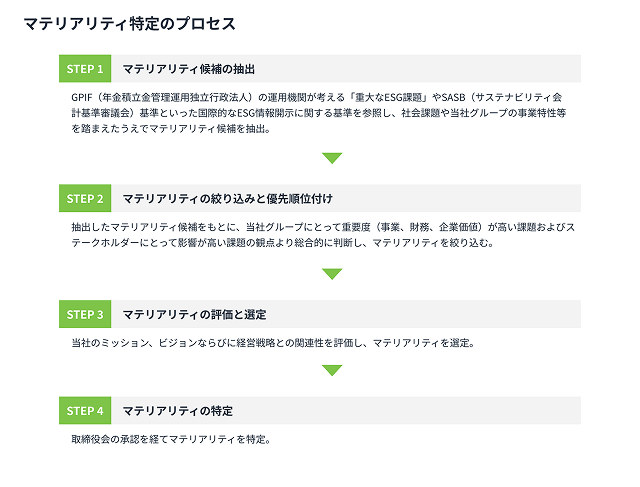Select the マテリアリティ特定のプロセス page heading
The width and height of the screenshot is (640, 487).
tap(129, 23)
